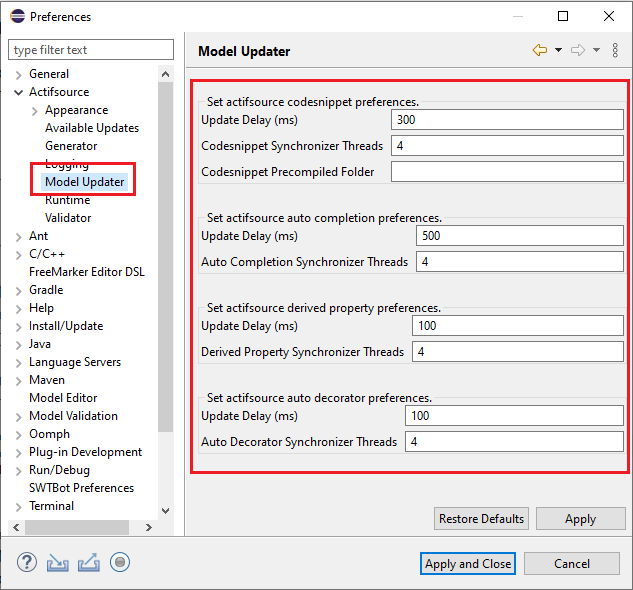The image size is (633, 590).
Task: Select the Model Updater tree item
Action: [x=85, y=182]
